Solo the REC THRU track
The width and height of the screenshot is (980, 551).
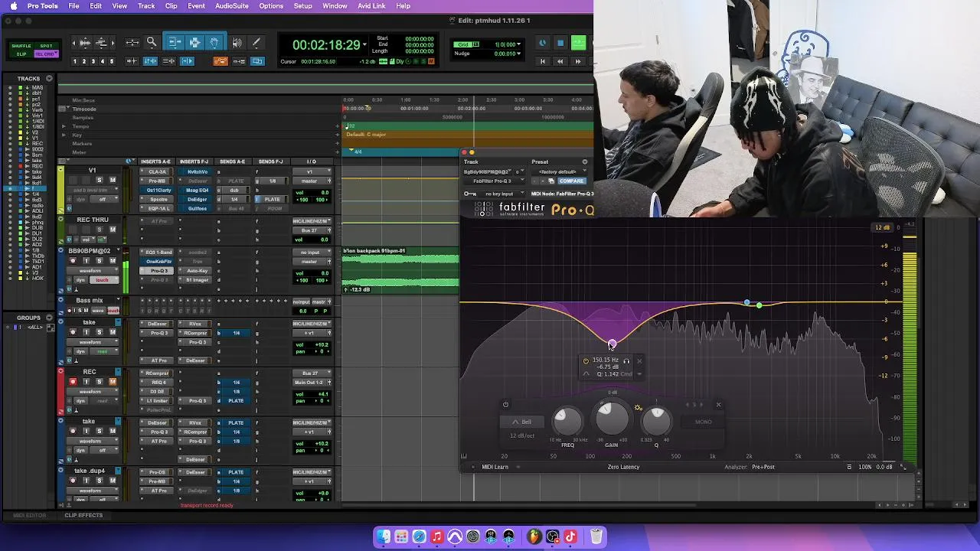tap(99, 230)
